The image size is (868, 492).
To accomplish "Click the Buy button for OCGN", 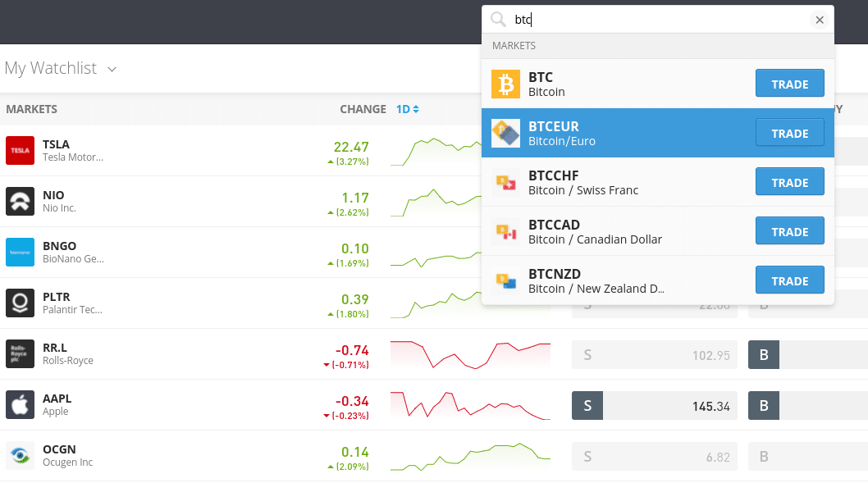I will click(764, 457).
